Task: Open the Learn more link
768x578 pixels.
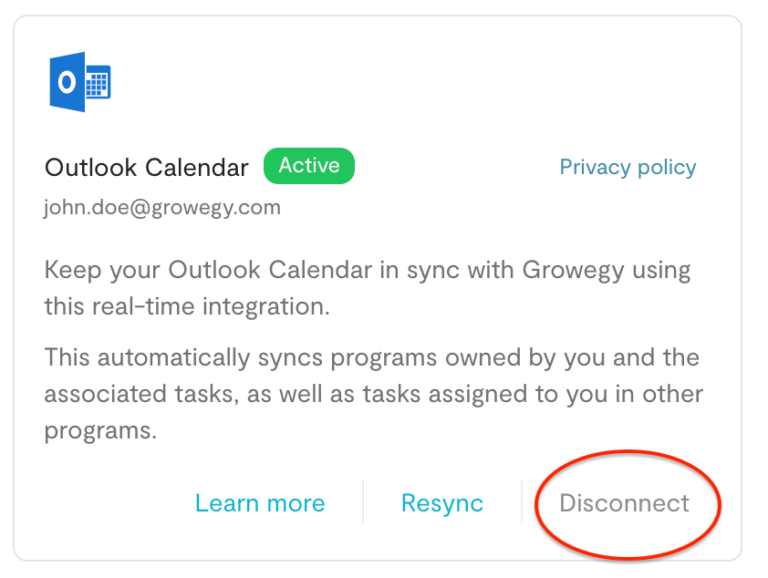Action: tap(259, 503)
